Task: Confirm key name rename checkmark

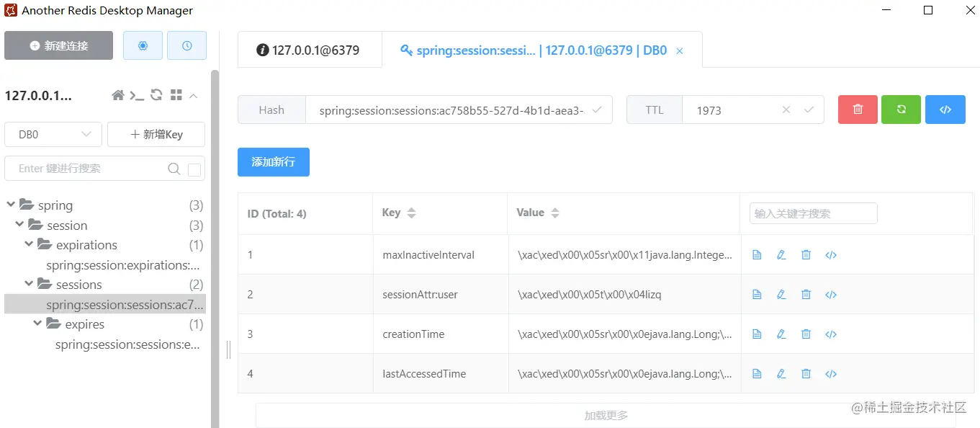Action: coord(597,110)
